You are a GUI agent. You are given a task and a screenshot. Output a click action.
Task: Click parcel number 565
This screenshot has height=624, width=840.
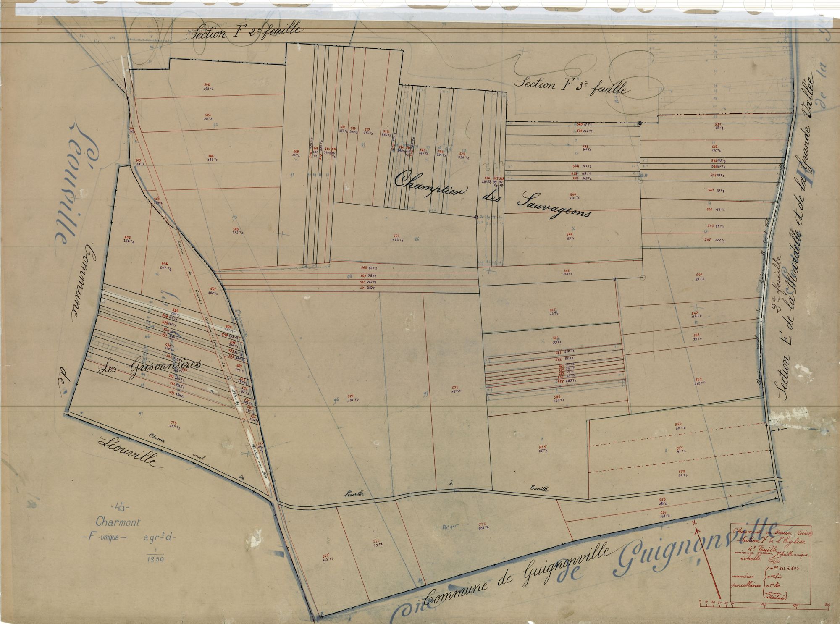point(552,310)
